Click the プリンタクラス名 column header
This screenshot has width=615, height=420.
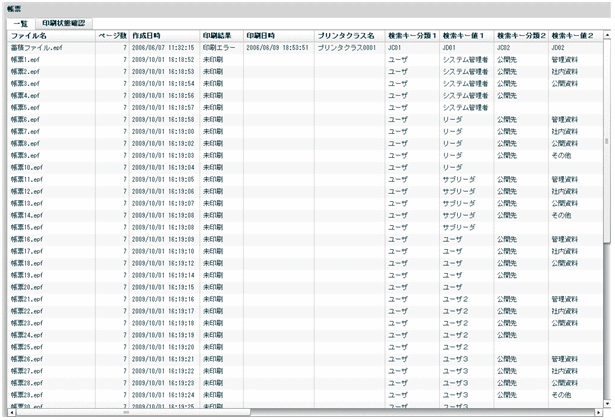click(x=346, y=35)
